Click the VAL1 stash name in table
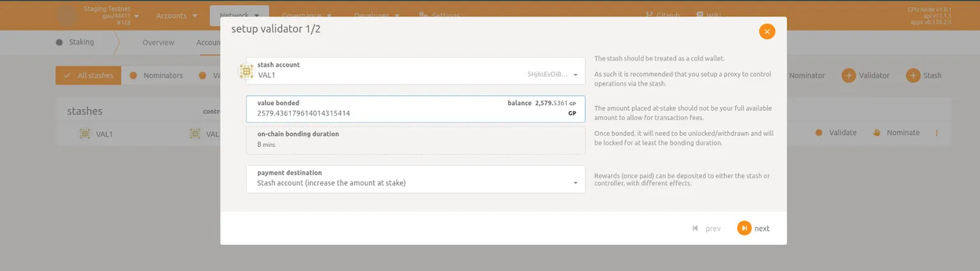Viewport: 980px width, 271px height. coord(105,134)
